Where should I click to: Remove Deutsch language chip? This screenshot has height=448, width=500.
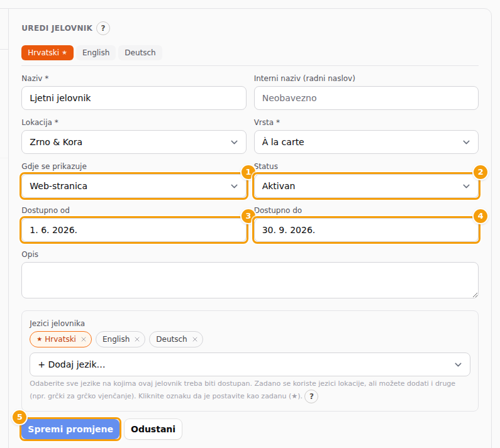pos(195,339)
